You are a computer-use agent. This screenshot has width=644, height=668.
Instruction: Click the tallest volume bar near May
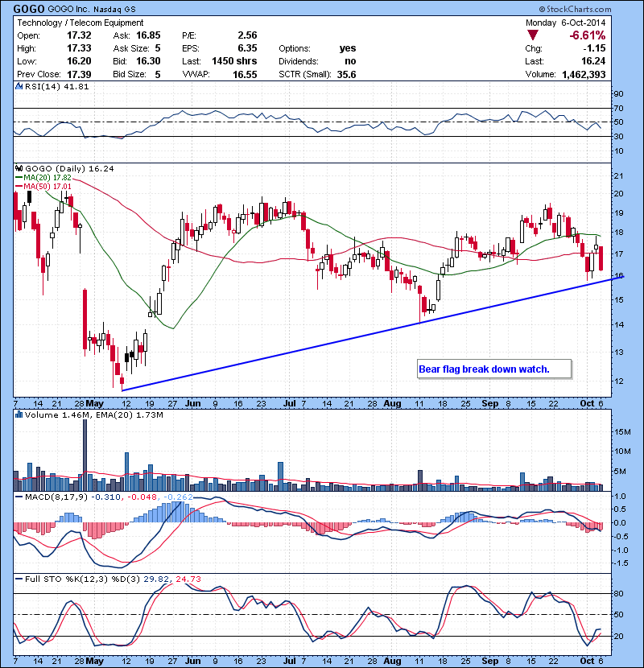coord(85,455)
